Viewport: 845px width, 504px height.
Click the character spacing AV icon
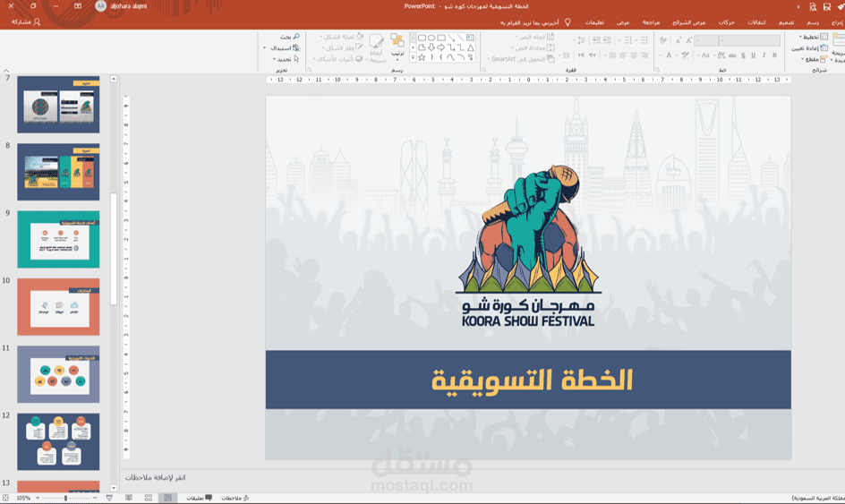[x=721, y=55]
